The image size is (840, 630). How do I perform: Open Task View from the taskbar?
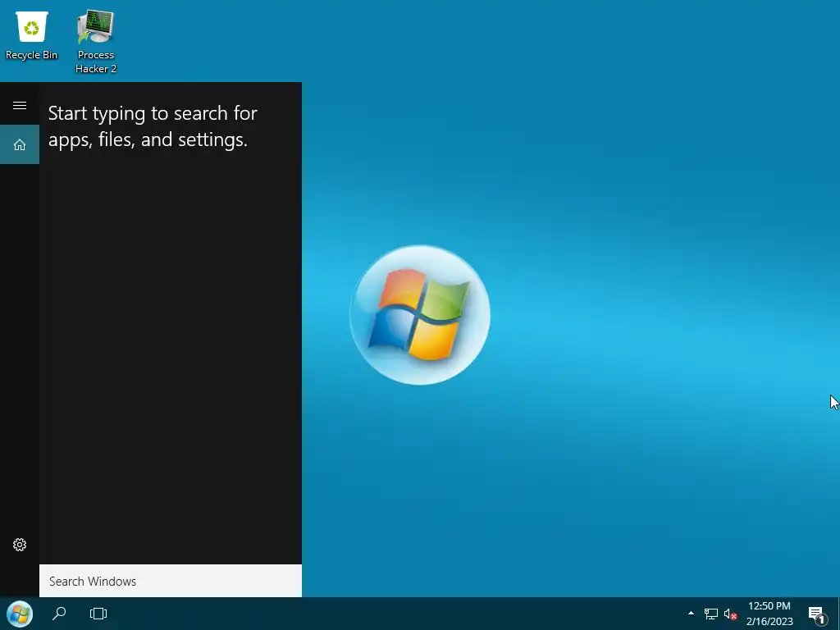click(98, 614)
